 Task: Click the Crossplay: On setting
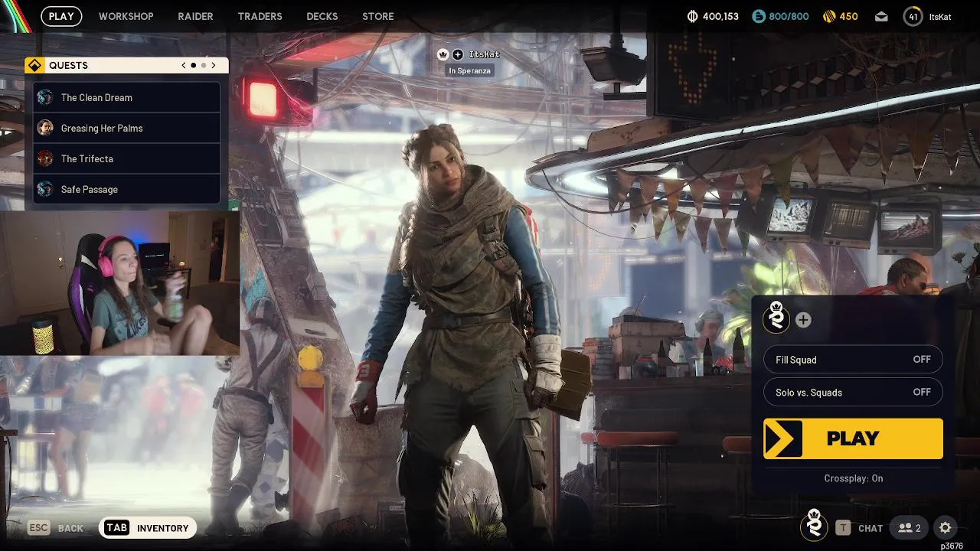point(853,478)
